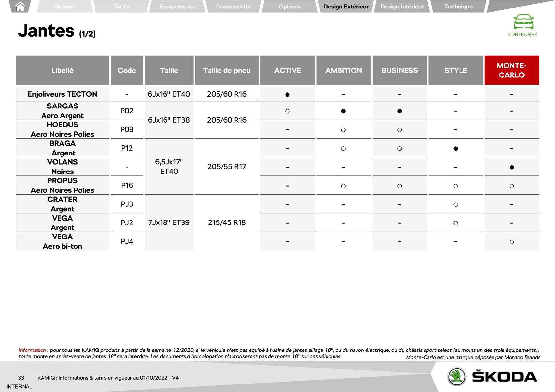Click tyre size 205/55 R17
This screenshot has height=392, width=555.
tap(227, 167)
